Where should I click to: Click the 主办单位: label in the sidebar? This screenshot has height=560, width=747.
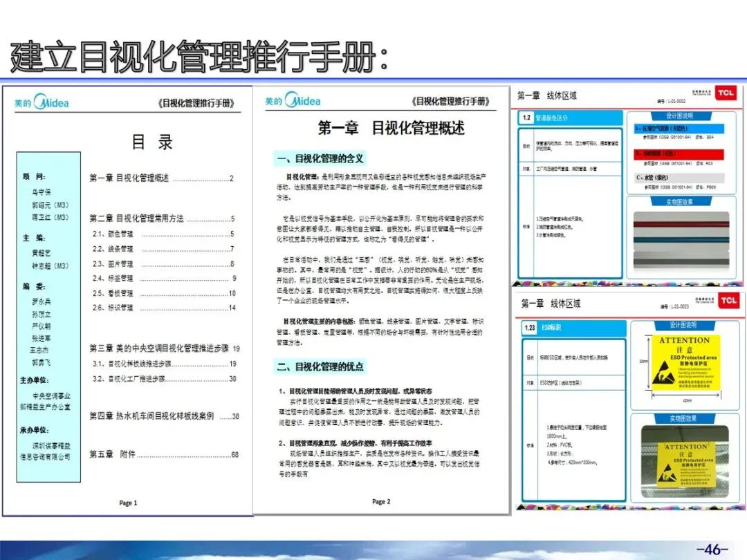coord(35,380)
